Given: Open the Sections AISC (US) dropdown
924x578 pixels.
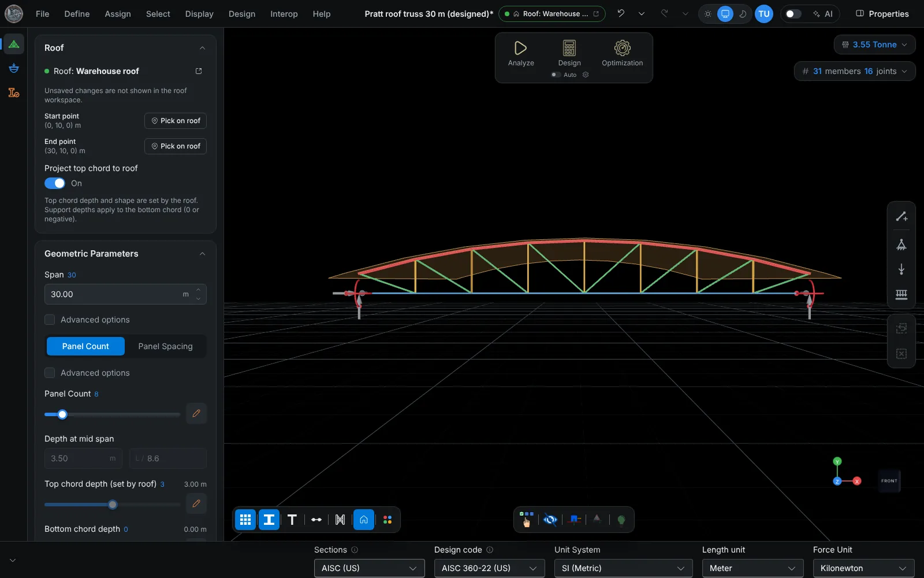Looking at the screenshot, I should (x=370, y=568).
